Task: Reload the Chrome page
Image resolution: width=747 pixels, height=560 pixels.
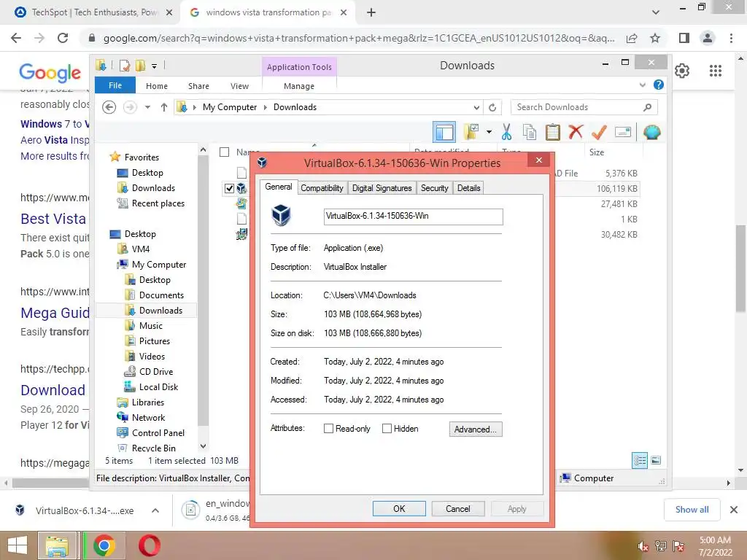Action: [x=63, y=38]
